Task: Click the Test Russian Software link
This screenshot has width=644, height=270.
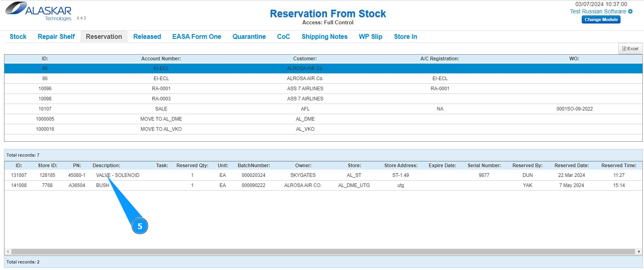Action: tap(598, 11)
